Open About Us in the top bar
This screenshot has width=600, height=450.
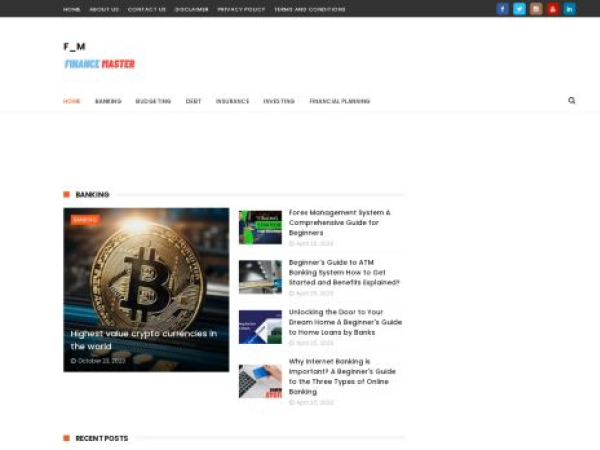pyautogui.click(x=104, y=9)
